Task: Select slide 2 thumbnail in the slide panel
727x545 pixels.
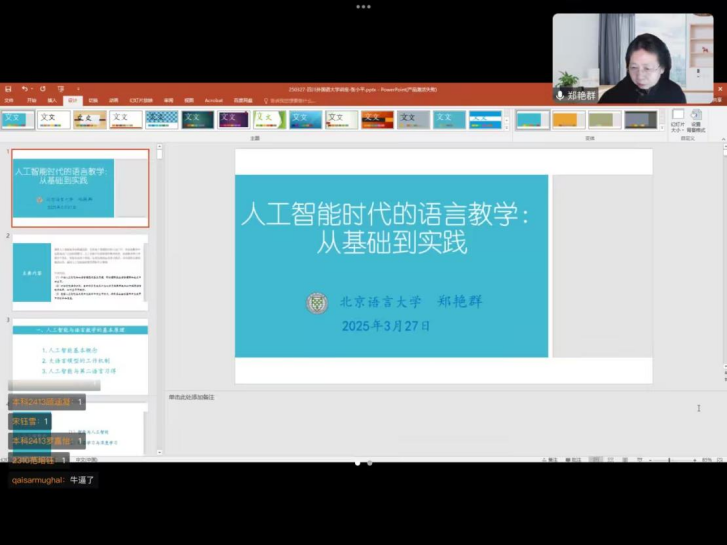Action: 80,271
